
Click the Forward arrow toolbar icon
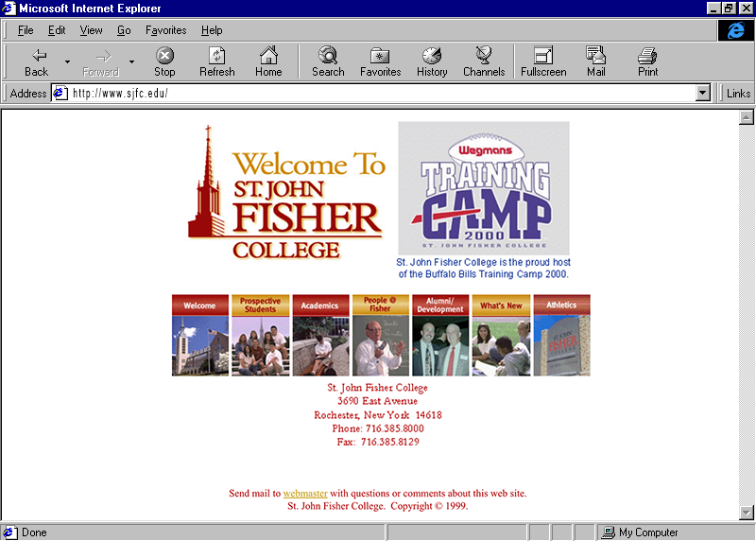pos(103,57)
